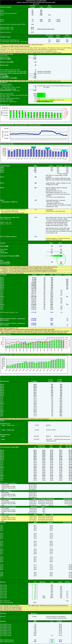Click the $17.16 data label on price chart
The image size is (72, 644).
[x=64, y=151]
